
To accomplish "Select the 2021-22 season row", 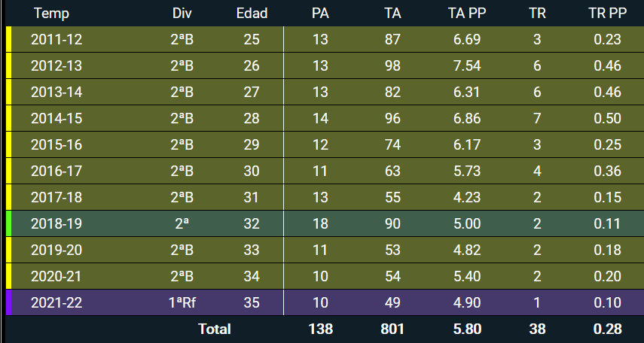I will point(325,303).
